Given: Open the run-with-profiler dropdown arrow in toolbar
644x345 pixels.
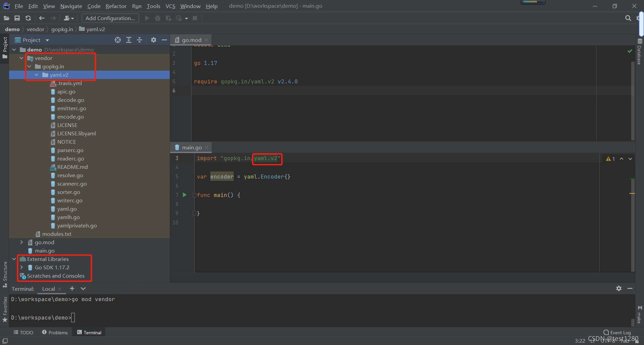Looking at the screenshot, I should 186,18.
